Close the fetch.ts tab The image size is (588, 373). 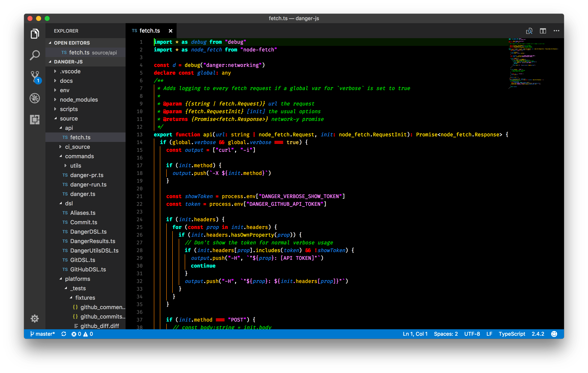[x=170, y=30]
